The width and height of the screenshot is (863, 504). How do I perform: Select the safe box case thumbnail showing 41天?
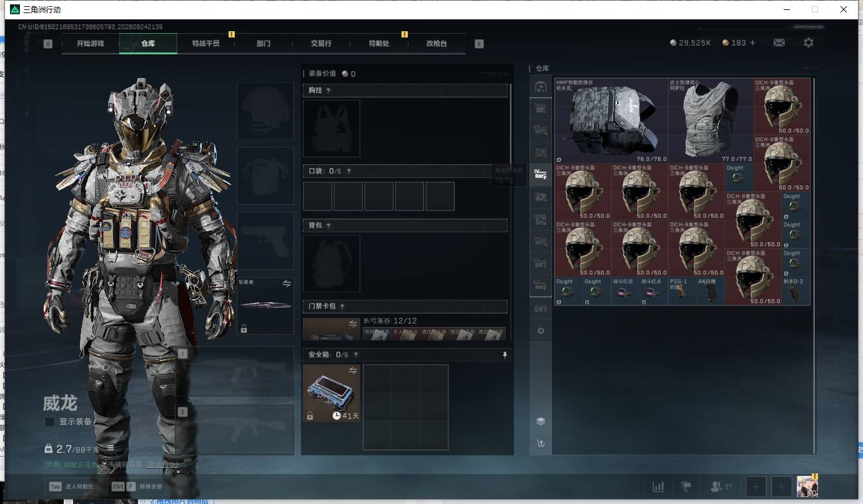coord(332,393)
